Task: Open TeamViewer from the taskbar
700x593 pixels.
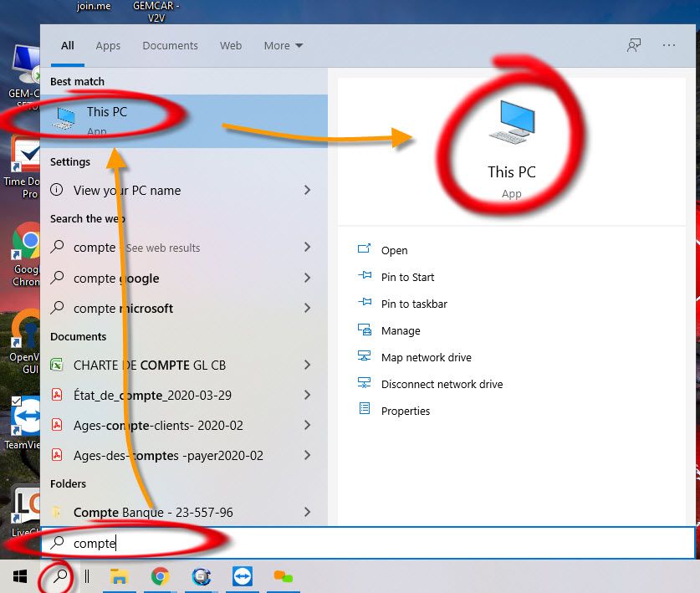Action: click(243, 576)
